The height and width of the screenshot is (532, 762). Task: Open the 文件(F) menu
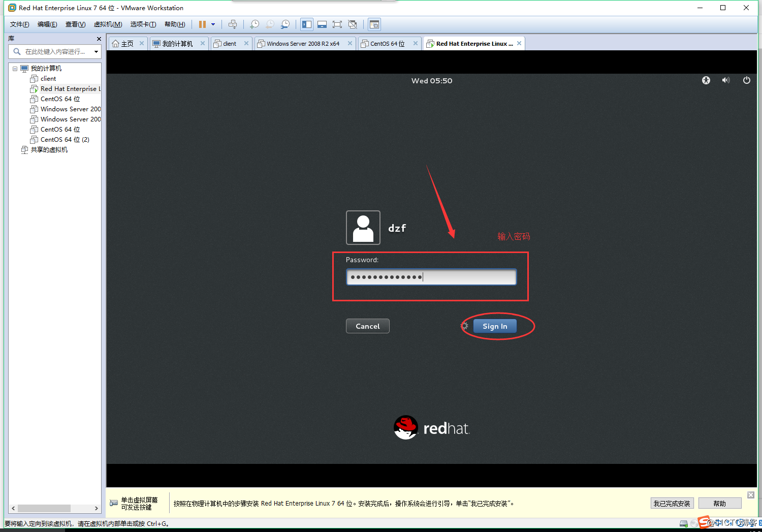19,24
